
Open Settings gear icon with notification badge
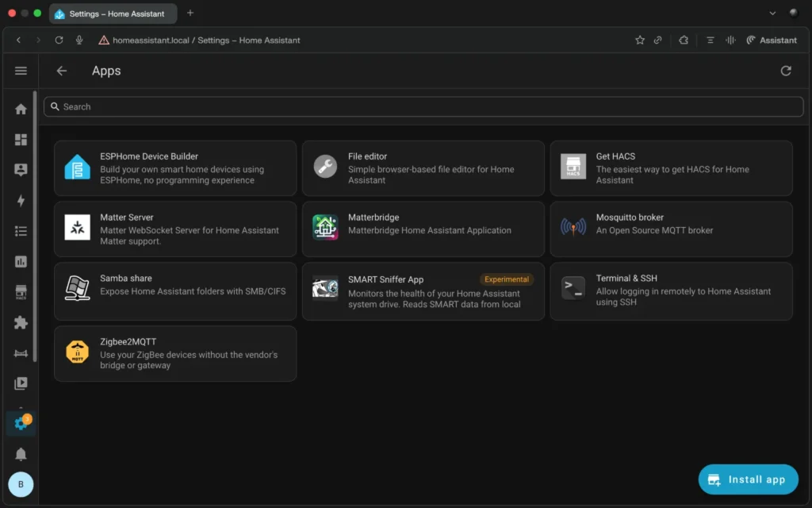click(x=21, y=423)
